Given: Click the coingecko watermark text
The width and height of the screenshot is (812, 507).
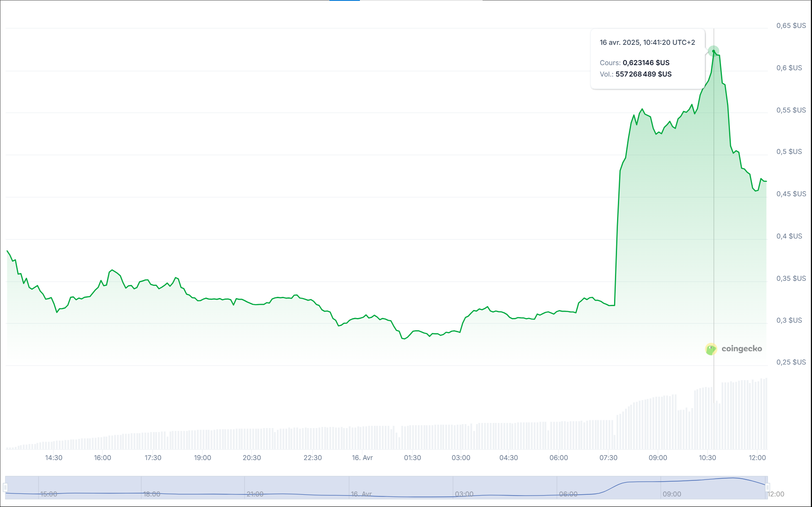Looking at the screenshot, I should (x=741, y=349).
